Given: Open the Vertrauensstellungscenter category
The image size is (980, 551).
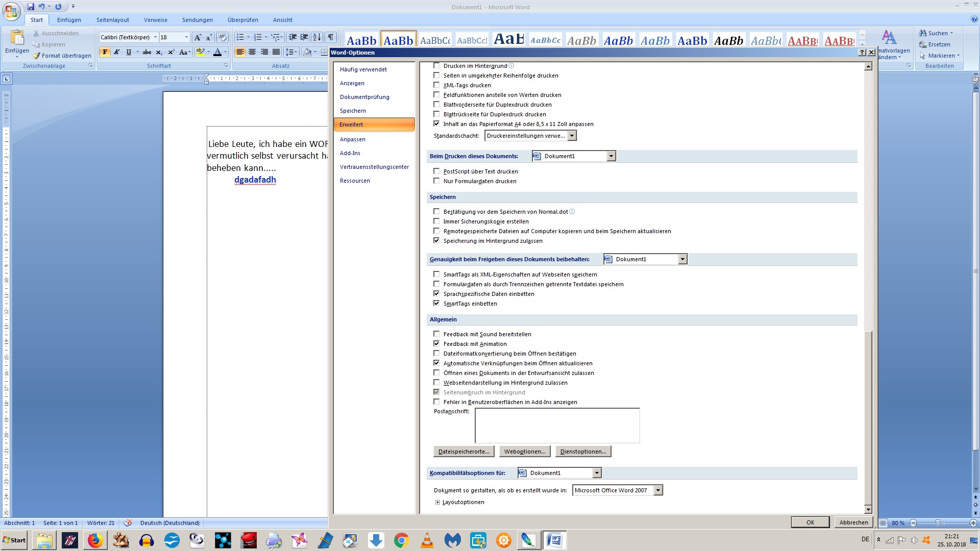Looking at the screenshot, I should click(x=374, y=167).
